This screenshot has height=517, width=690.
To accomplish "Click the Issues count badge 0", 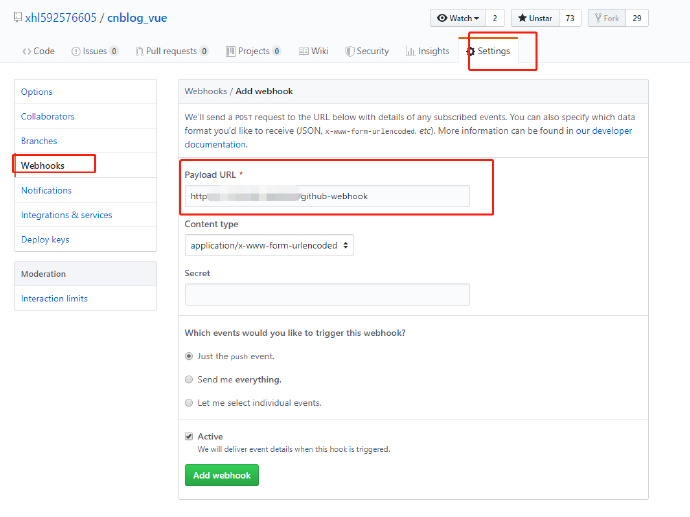I will [x=114, y=51].
